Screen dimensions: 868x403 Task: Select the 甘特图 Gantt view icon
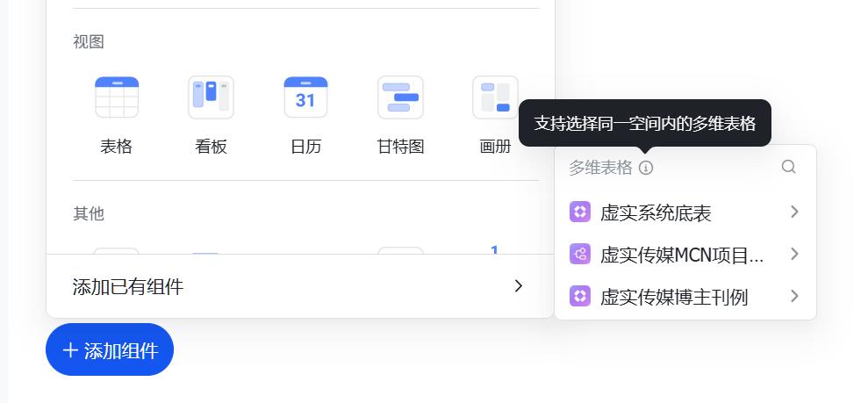(401, 97)
